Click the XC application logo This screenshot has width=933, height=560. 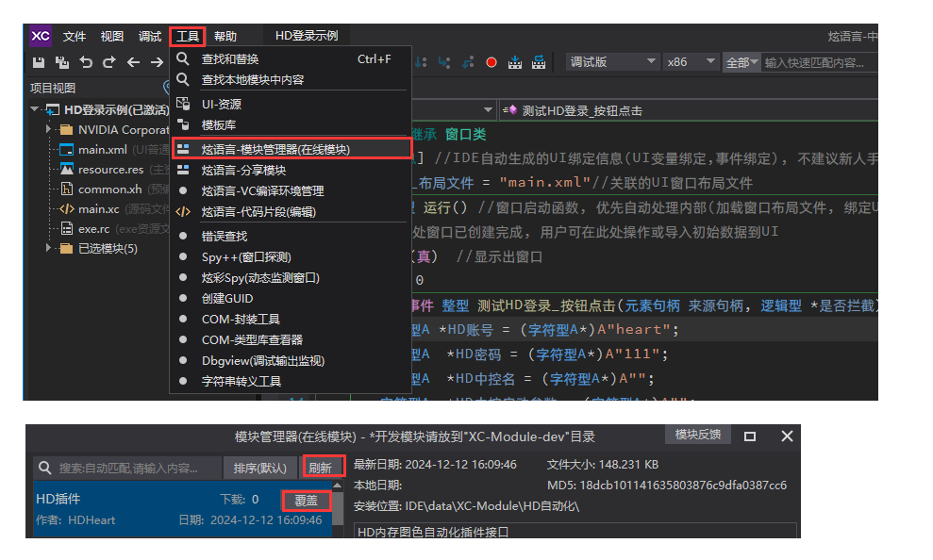[41, 36]
